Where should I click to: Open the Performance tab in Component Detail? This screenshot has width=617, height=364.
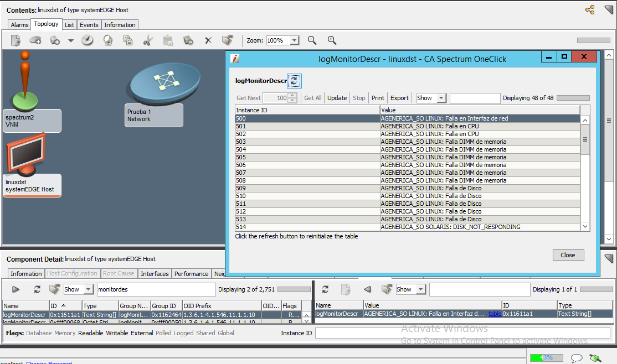(191, 274)
